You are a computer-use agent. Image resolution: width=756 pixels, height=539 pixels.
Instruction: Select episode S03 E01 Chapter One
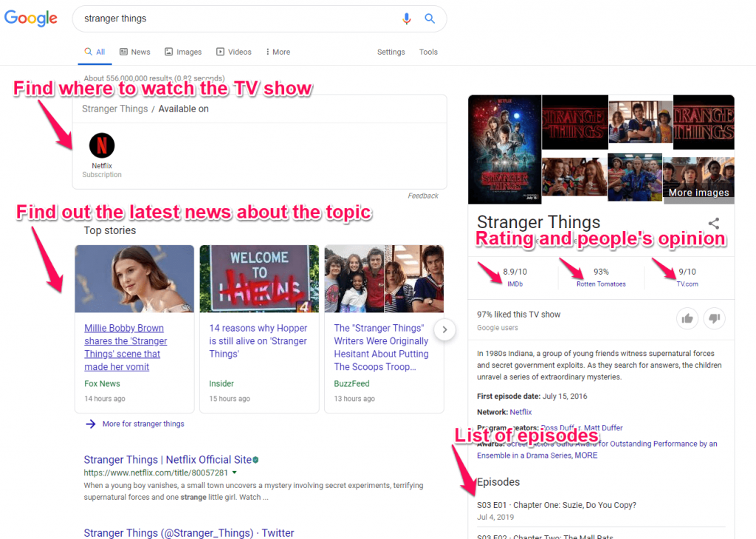click(557, 505)
